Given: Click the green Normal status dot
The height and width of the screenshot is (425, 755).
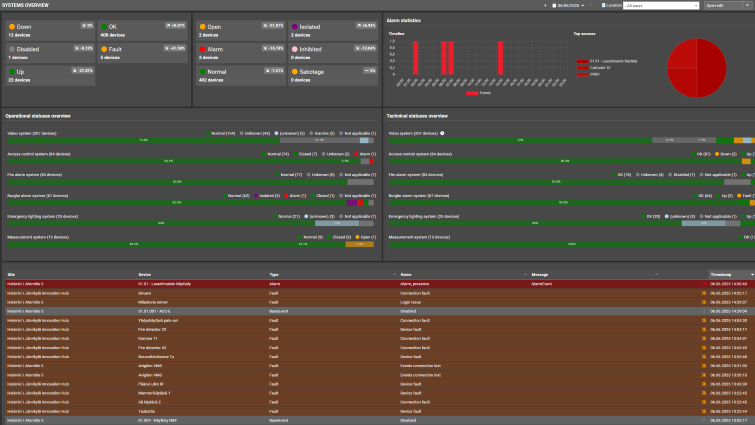Looking at the screenshot, I should [203, 72].
